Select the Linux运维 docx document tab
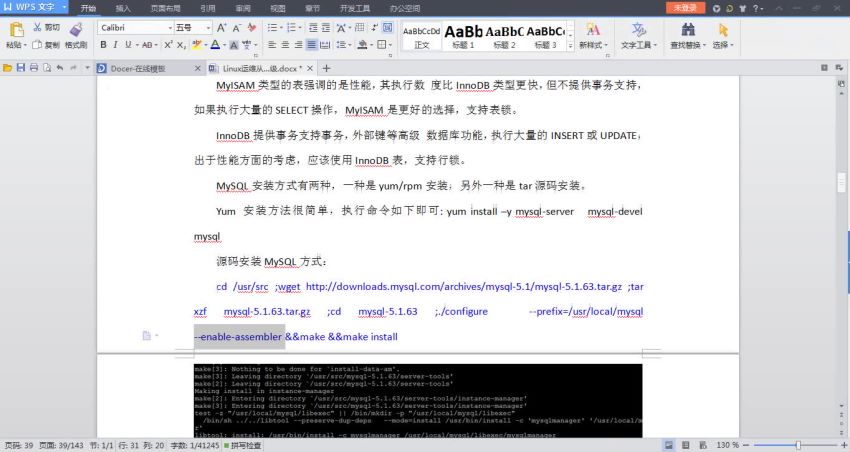 tap(262, 68)
